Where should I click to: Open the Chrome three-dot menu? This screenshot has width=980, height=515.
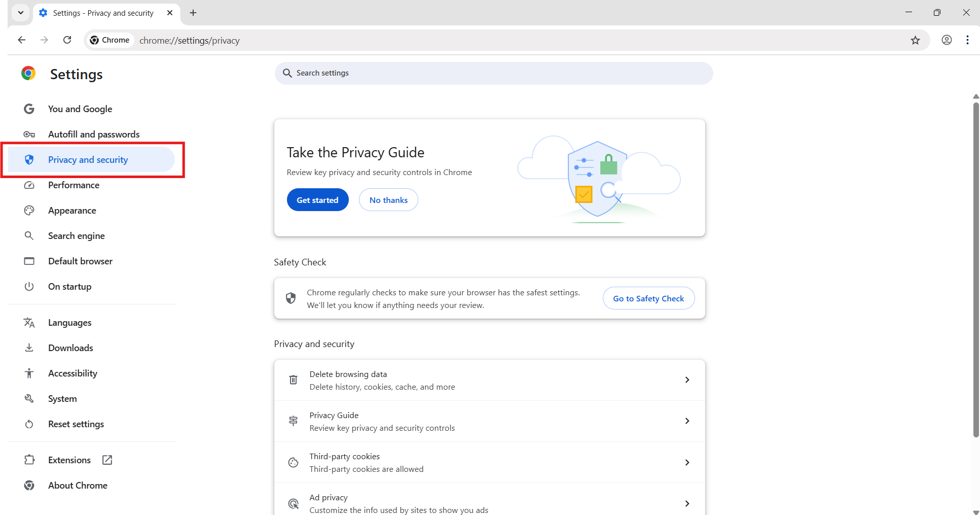[967, 40]
